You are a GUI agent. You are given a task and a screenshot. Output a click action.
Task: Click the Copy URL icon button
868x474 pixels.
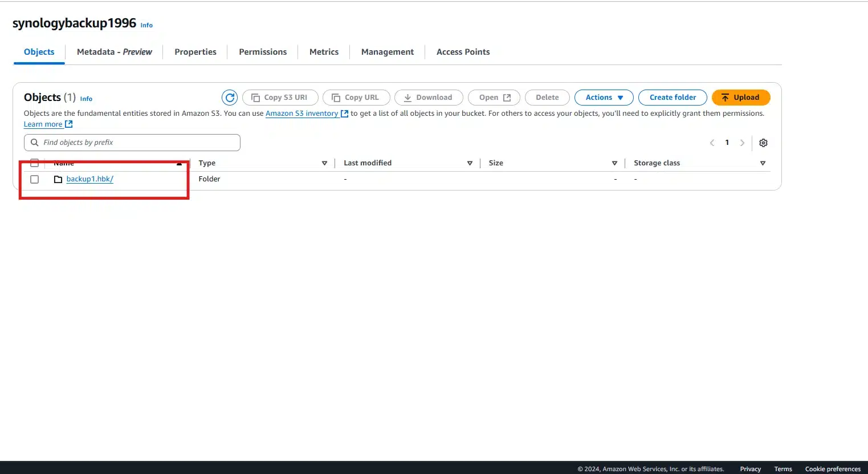click(x=336, y=97)
